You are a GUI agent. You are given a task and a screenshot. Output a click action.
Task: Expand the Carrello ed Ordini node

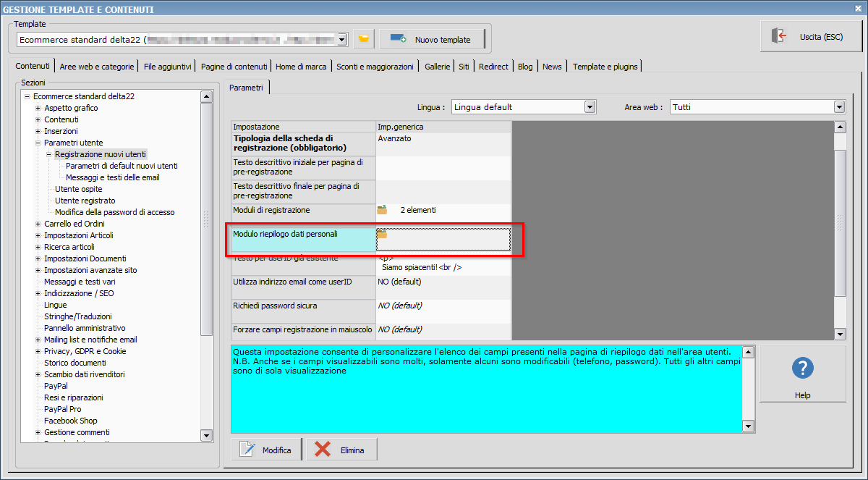point(38,224)
